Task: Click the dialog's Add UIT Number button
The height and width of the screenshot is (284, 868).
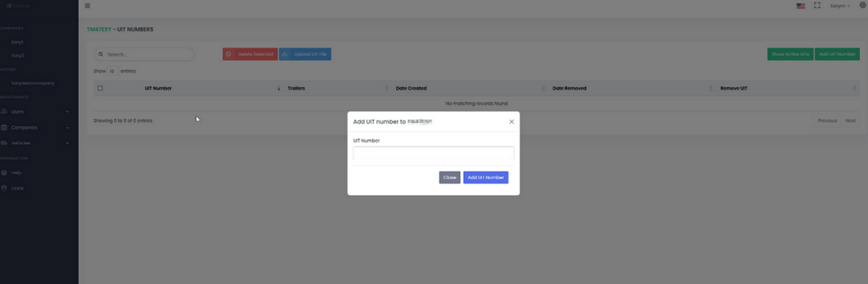Action: pos(486,177)
